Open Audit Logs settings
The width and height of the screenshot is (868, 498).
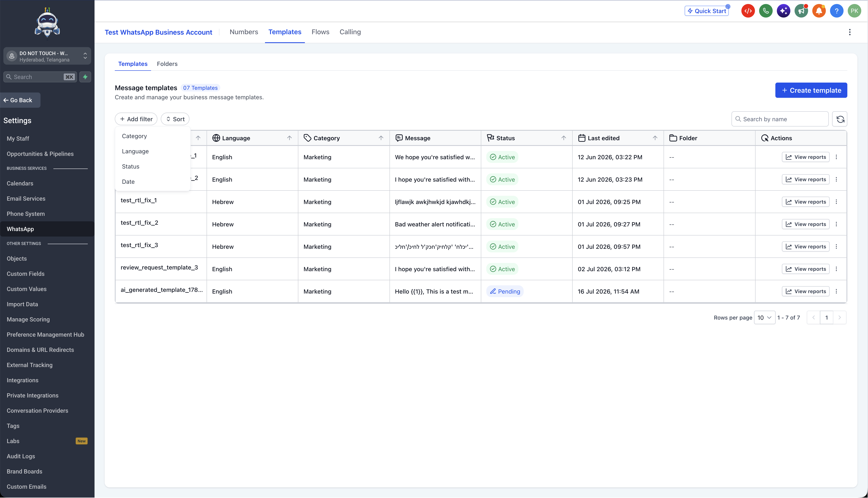tap(21, 456)
